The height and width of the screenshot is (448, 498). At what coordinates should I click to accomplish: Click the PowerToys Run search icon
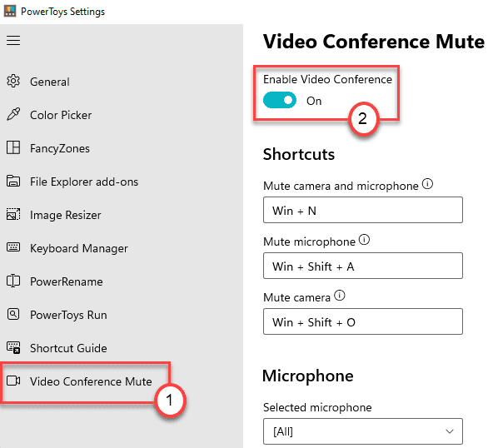(x=13, y=314)
